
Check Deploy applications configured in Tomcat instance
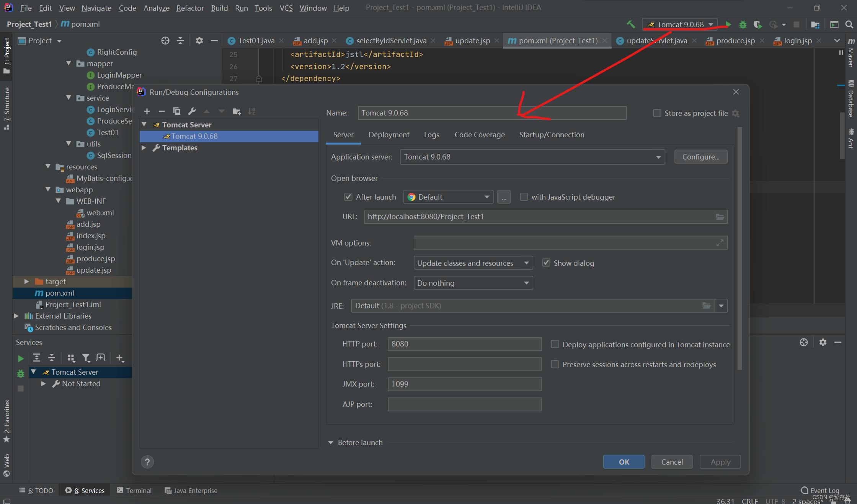(x=555, y=345)
